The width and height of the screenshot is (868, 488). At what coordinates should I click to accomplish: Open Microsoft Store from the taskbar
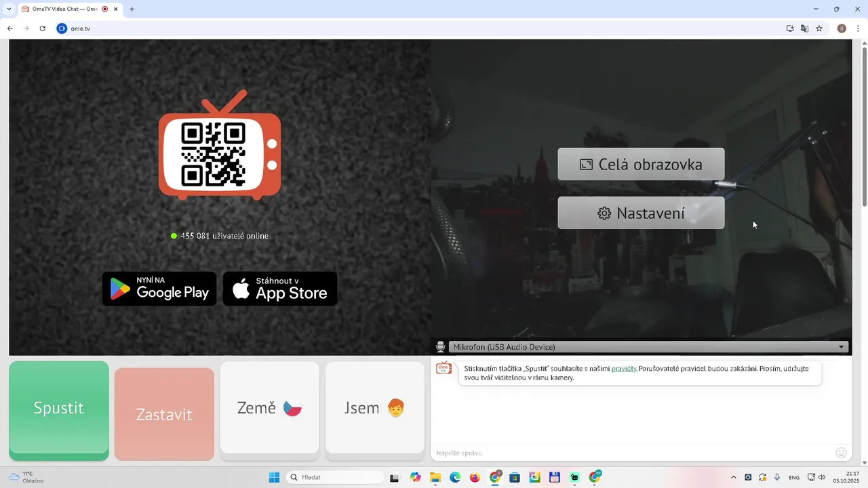point(515,477)
